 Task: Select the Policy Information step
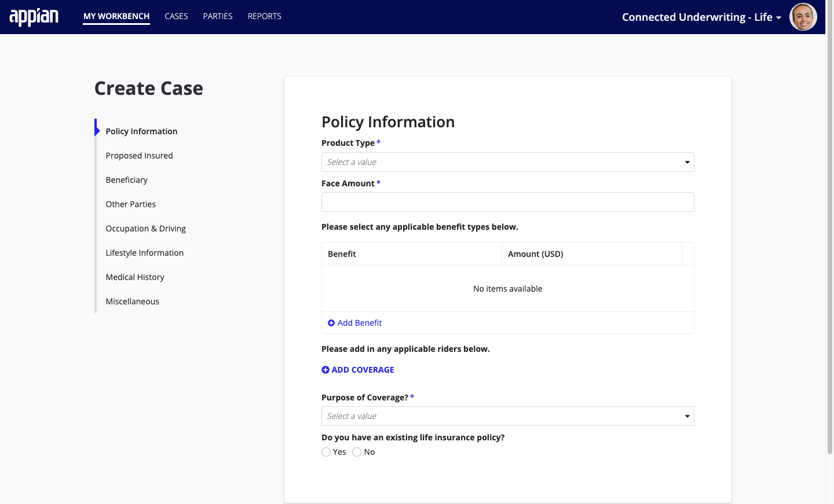click(x=141, y=131)
